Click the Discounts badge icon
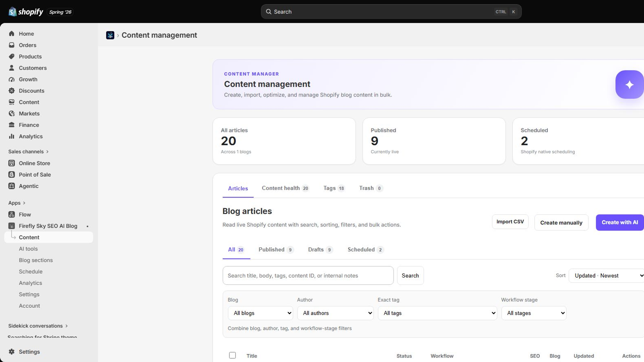This screenshot has width=644, height=362. tap(12, 91)
